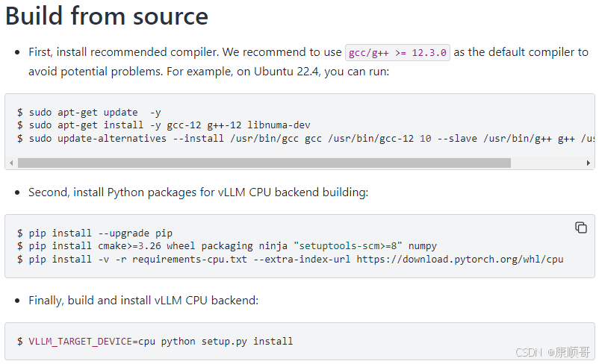Click the bullet text starting "Second, install Python packages"
The image size is (599, 364).
(198, 192)
